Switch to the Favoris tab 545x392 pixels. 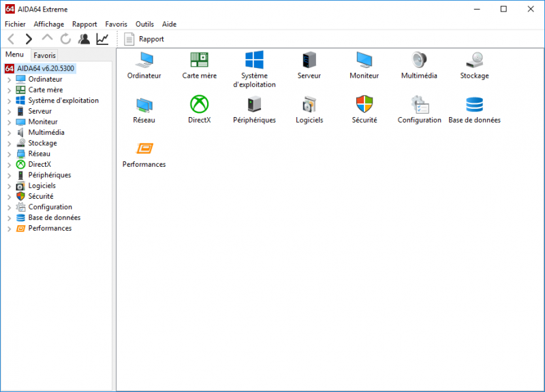pyautogui.click(x=44, y=55)
